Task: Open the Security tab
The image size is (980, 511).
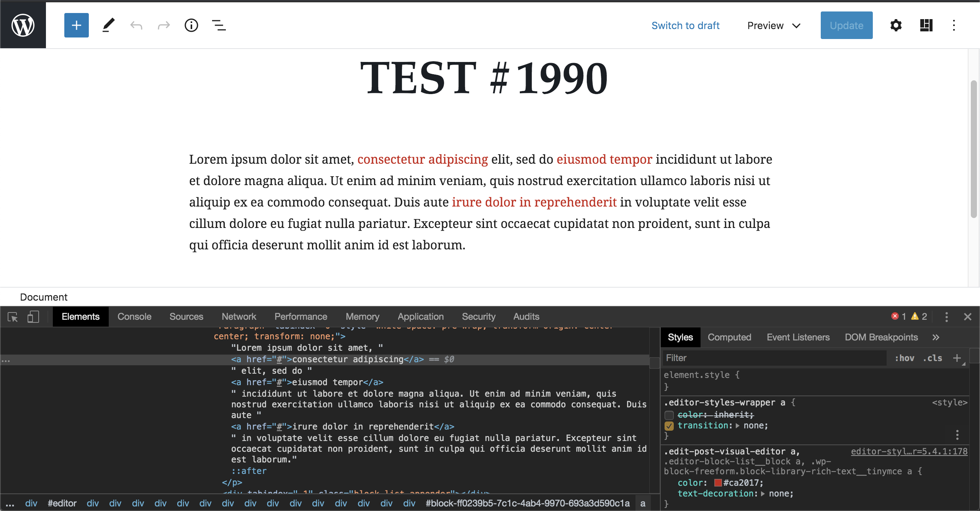Action: click(479, 317)
